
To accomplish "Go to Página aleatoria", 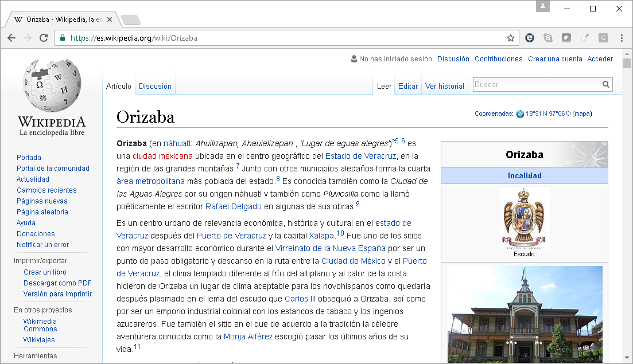I will (42, 212).
